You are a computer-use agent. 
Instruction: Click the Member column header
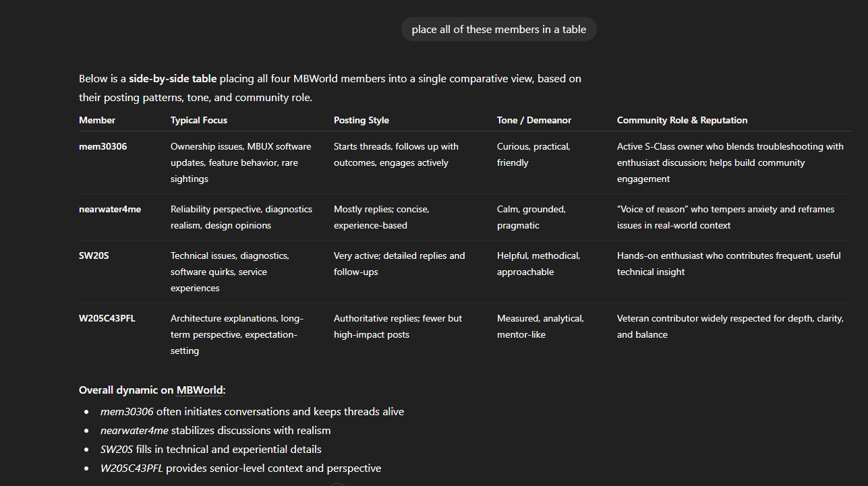click(97, 120)
